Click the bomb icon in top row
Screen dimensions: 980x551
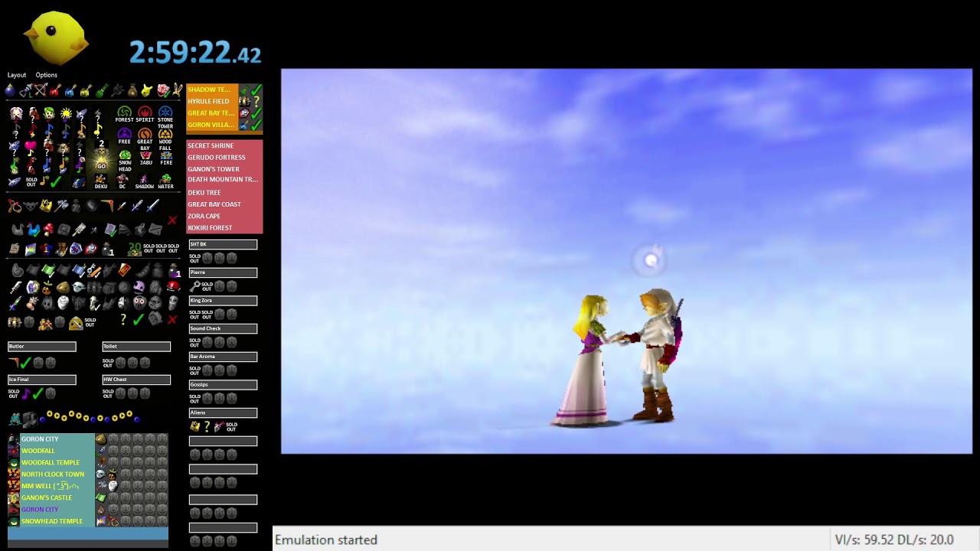(x=11, y=90)
